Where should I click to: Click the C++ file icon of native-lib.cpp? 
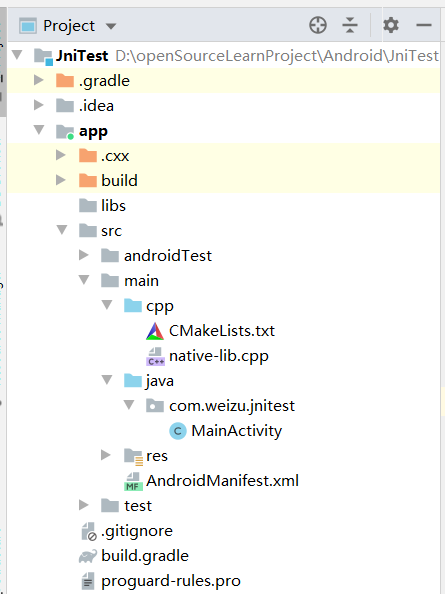pyautogui.click(x=155, y=356)
